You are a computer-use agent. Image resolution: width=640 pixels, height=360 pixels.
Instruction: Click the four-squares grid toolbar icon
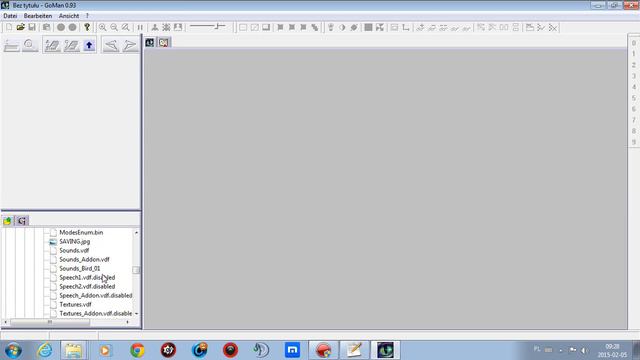pos(380,27)
